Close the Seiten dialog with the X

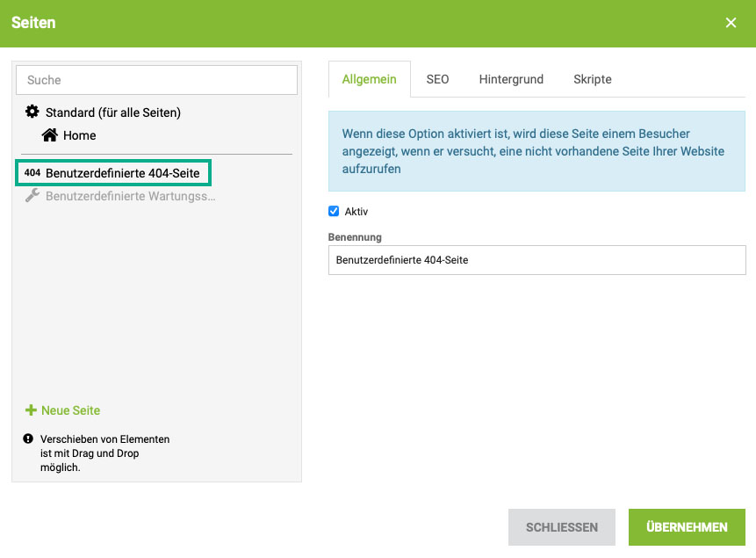(x=731, y=23)
